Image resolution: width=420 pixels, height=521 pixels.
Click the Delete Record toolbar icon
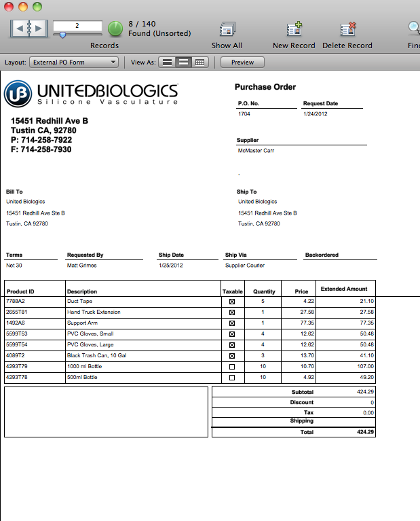347,29
